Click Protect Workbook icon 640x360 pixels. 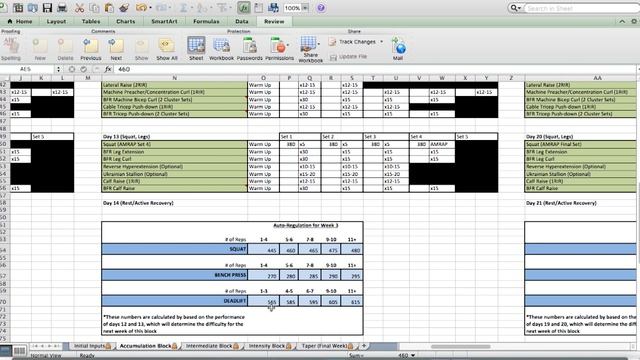222,48
